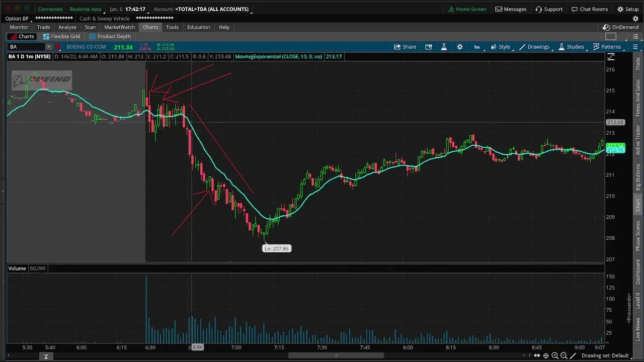Open chart settings gear in toolbar
This screenshot has width=644, height=362.
point(459,47)
